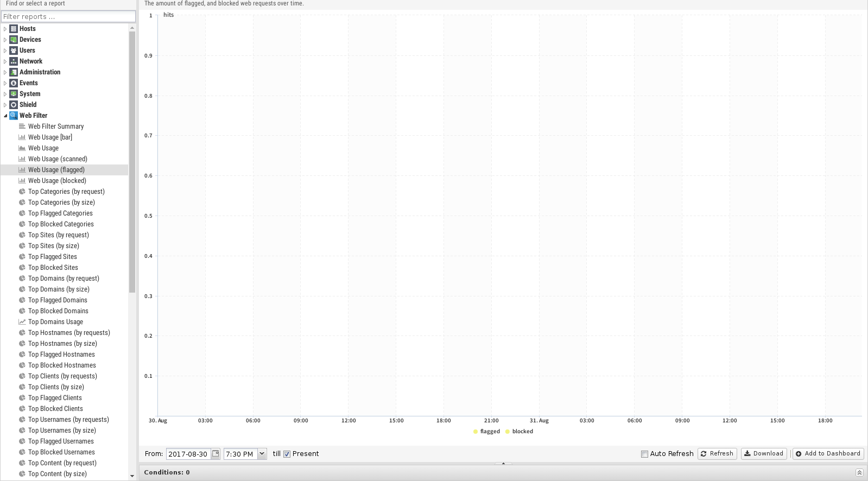Click the Network category icon

click(x=14, y=61)
